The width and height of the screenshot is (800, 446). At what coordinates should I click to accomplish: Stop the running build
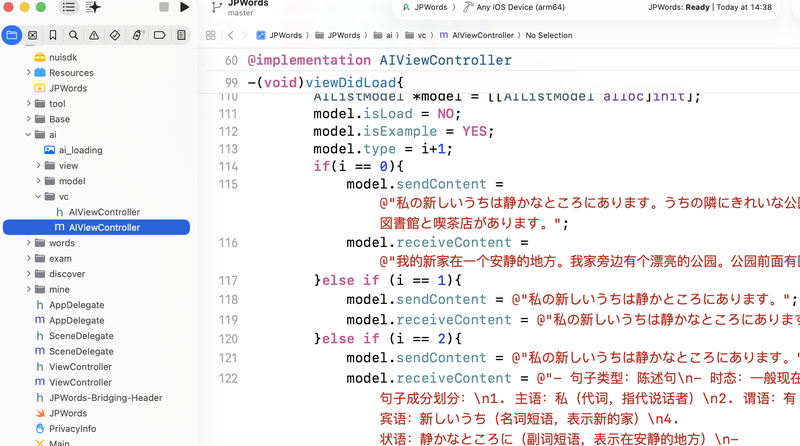tap(164, 7)
